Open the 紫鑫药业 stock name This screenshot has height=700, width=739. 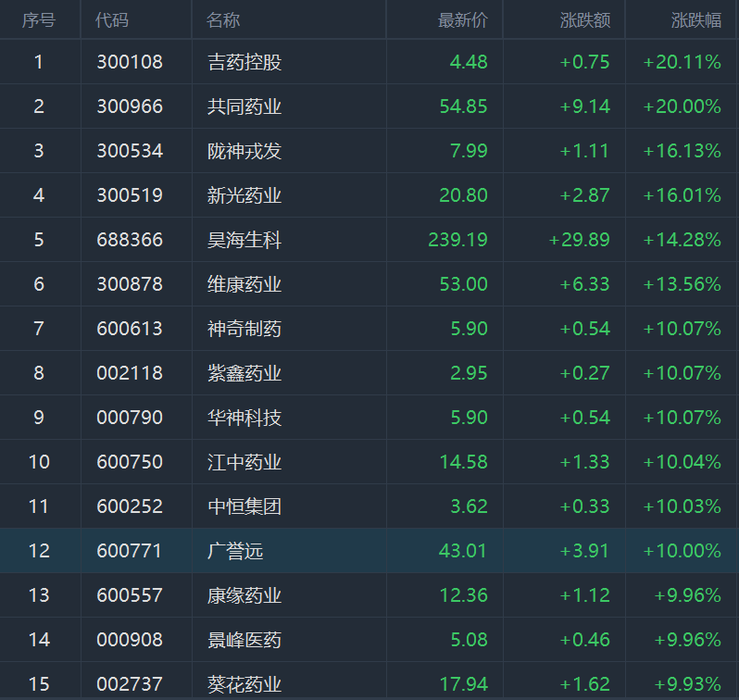[244, 373]
